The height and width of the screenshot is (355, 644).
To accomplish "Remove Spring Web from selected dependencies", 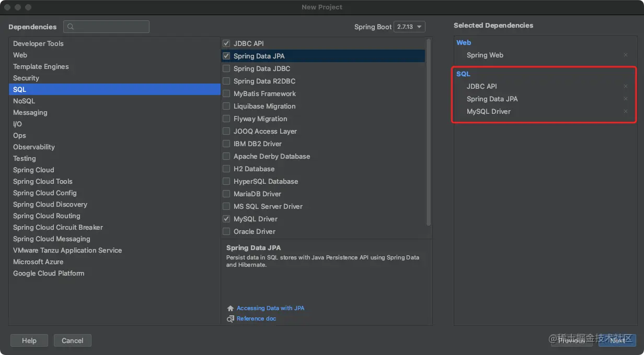I will [x=626, y=55].
